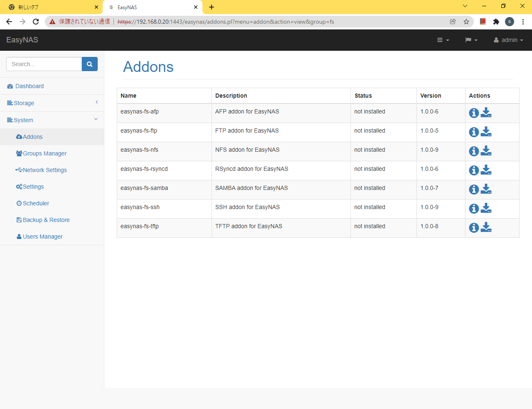This screenshot has width=532, height=409.
Task: Open the hamburger list dropdown in navbar
Action: (443, 40)
